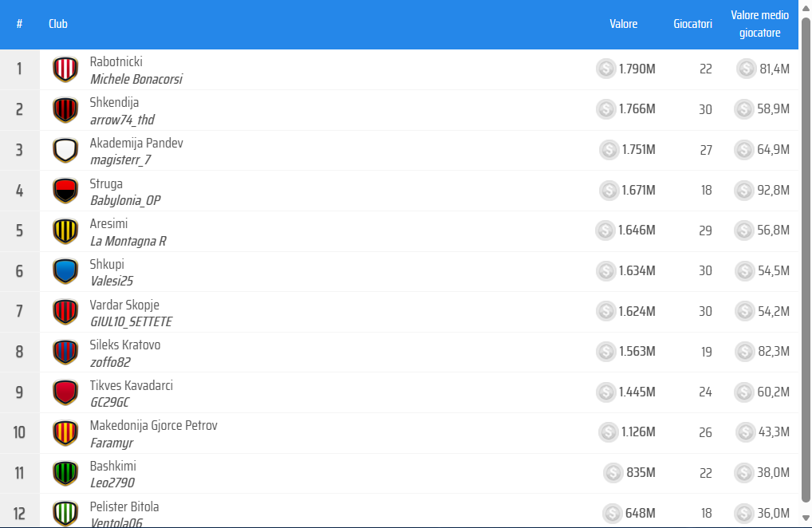Image resolution: width=812 pixels, height=528 pixels.
Task: Sort by the Valore column header
Action: tap(623, 24)
